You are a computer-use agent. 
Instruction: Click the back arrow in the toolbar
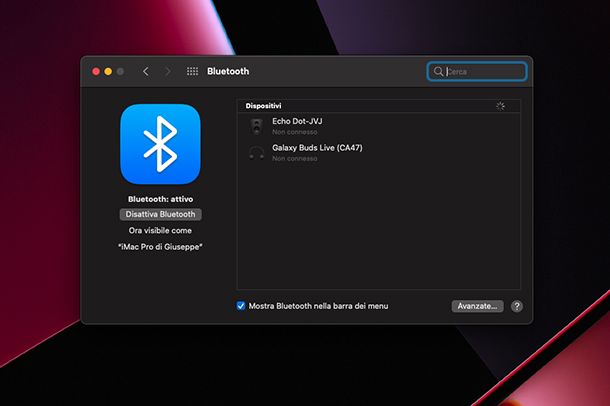click(145, 72)
